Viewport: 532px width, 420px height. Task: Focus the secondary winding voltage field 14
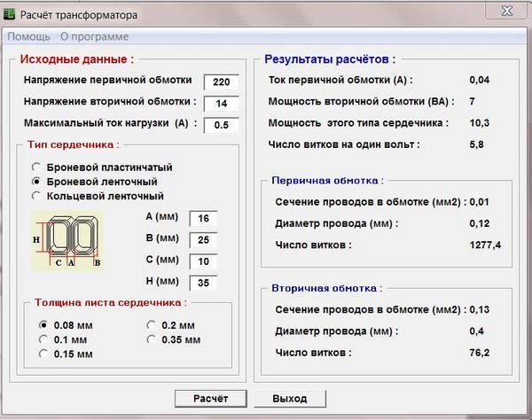tap(221, 104)
